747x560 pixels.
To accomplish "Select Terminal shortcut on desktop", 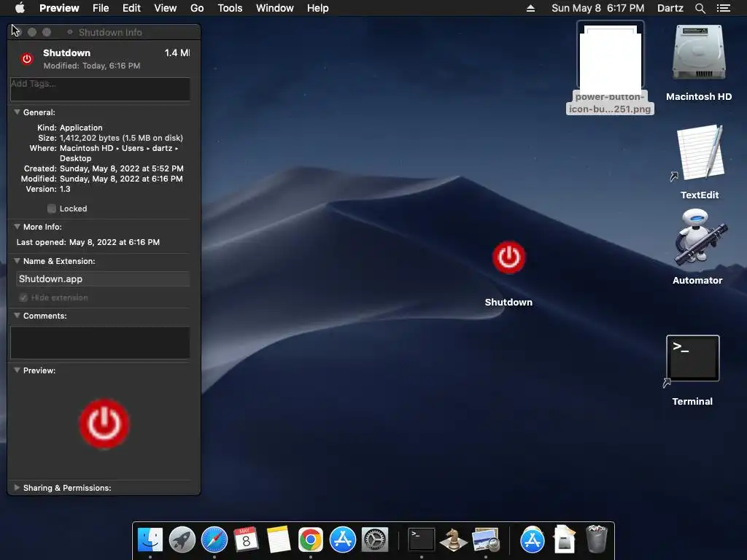I will tap(692, 359).
